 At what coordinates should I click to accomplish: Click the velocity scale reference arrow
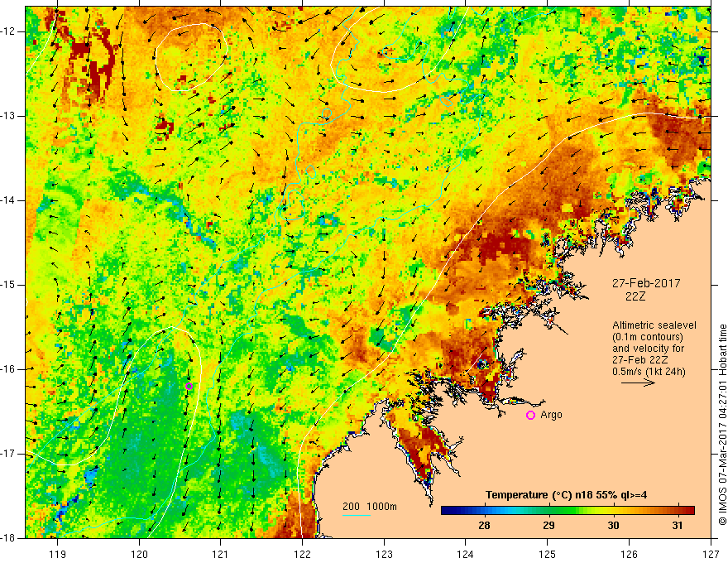[x=638, y=383]
